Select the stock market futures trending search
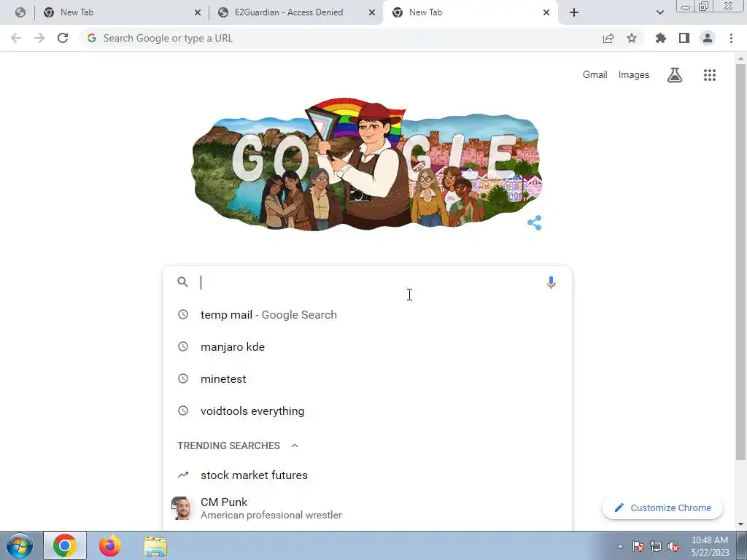 [x=367, y=475]
